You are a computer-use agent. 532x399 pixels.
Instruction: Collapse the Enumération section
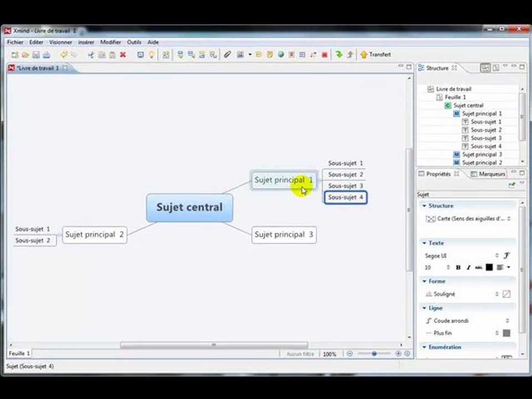pyautogui.click(x=424, y=347)
